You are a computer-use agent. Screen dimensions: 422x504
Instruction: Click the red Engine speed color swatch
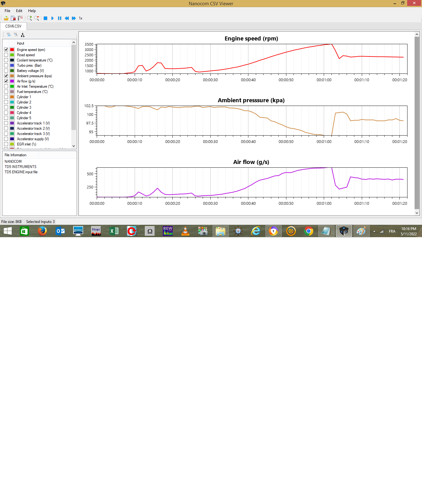coord(12,50)
